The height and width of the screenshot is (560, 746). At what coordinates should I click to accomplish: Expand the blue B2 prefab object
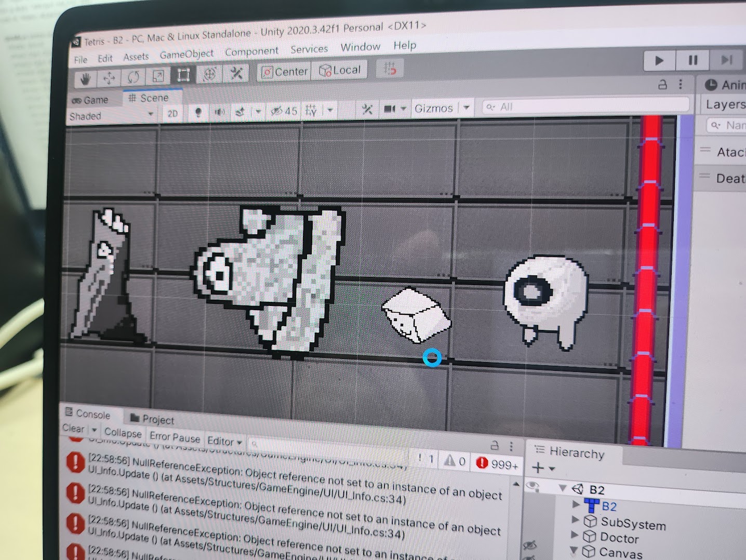(x=575, y=503)
